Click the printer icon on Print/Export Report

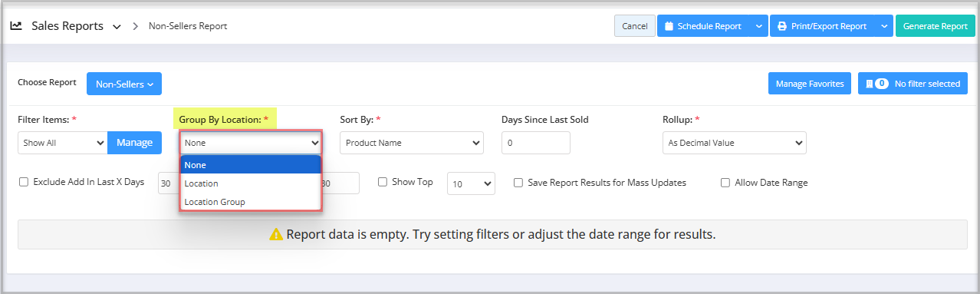pos(782,26)
